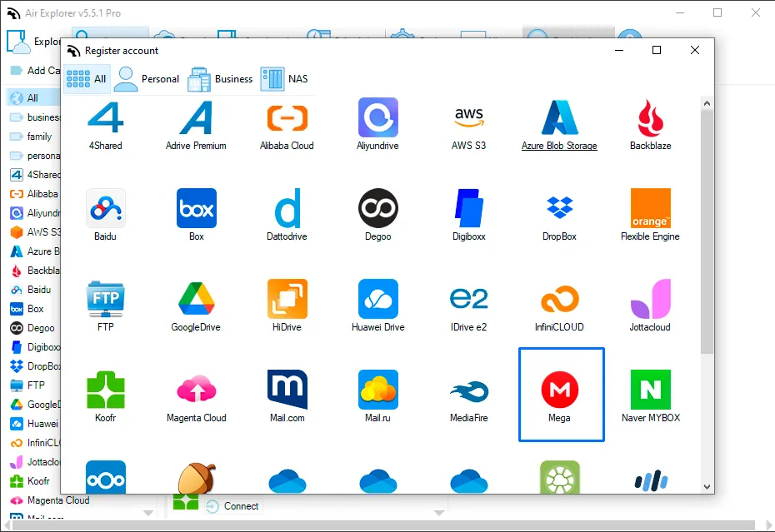Minimize the Register account dialog
Image resolution: width=775 pixels, height=532 pixels.
coord(619,50)
